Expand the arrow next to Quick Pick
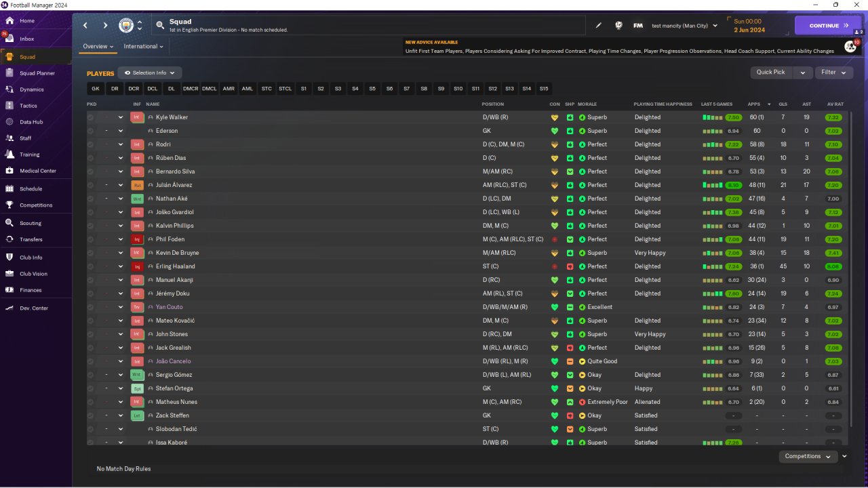The width and height of the screenshot is (868, 488). click(x=803, y=73)
